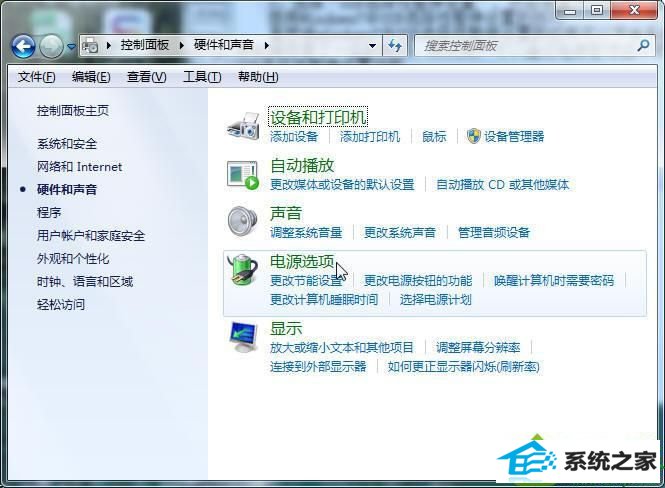Screen dimensions: 665x488
Task: Expand arrow after 控制面板 in breadcrumb
Action: [182, 45]
